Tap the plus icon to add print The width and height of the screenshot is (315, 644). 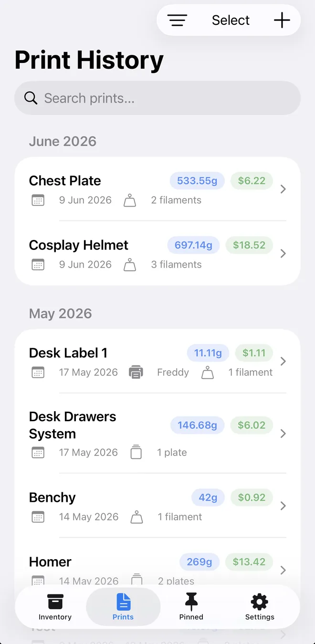(282, 20)
